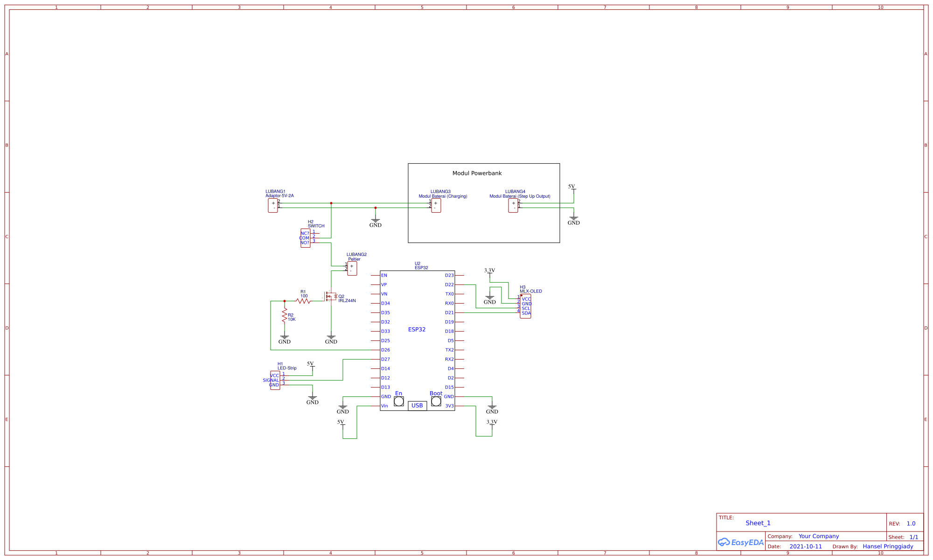
Task: Select the LUBANG2 Peltier connector
Action: pyautogui.click(x=352, y=268)
